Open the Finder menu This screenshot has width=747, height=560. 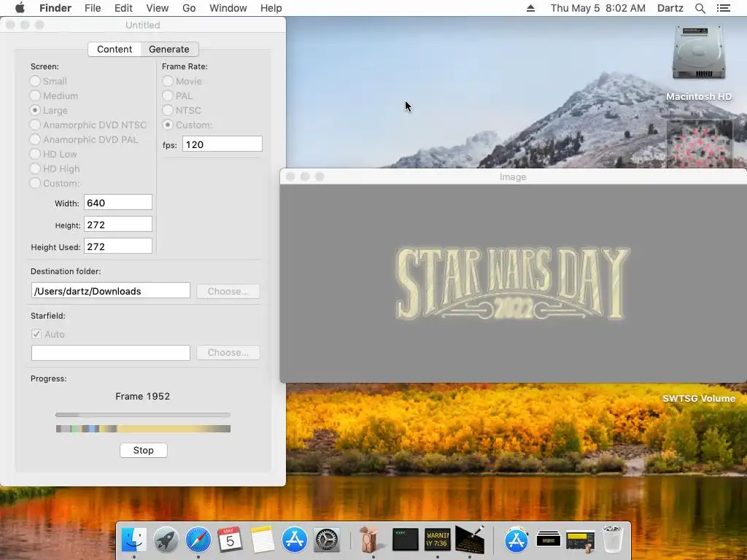coord(55,8)
